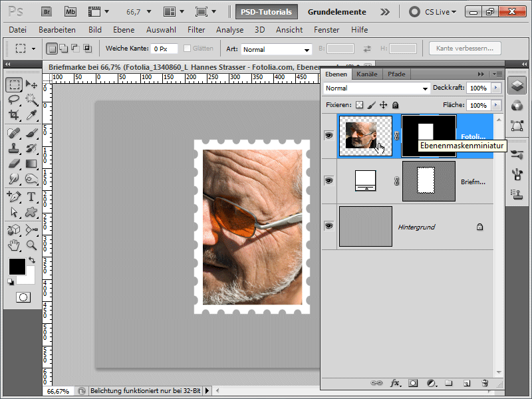Select the Hand tool
The width and height of the screenshot is (532, 399).
tap(14, 245)
